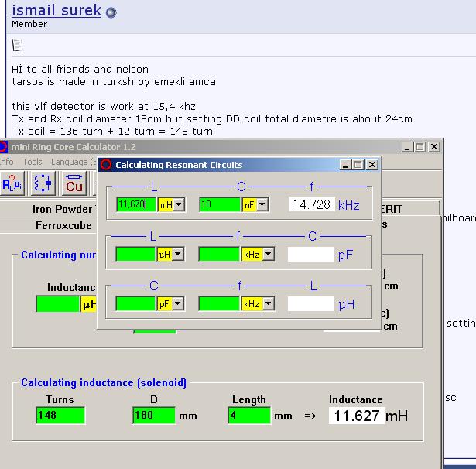Expand the pF unit dropdown in third row
476x469 pixels.
click(x=178, y=304)
